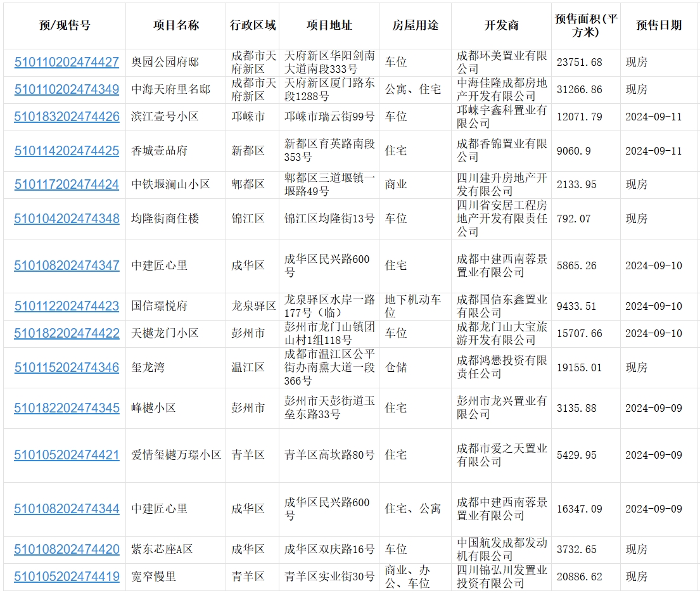This screenshot has width=700, height=593.
Task: Click address 青羊区实业街30号
Action: [x=329, y=577]
